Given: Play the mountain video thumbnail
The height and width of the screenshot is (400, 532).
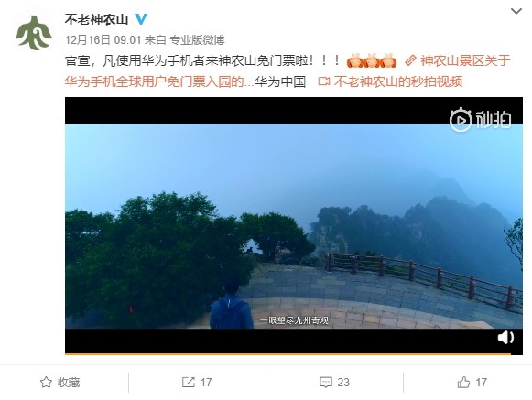Looking at the screenshot, I should (x=294, y=226).
